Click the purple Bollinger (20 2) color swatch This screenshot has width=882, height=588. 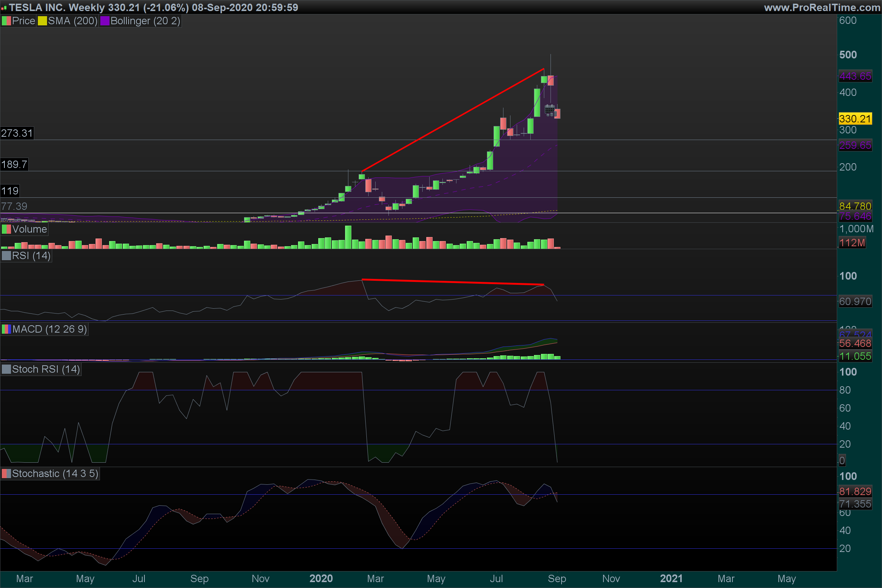click(105, 21)
